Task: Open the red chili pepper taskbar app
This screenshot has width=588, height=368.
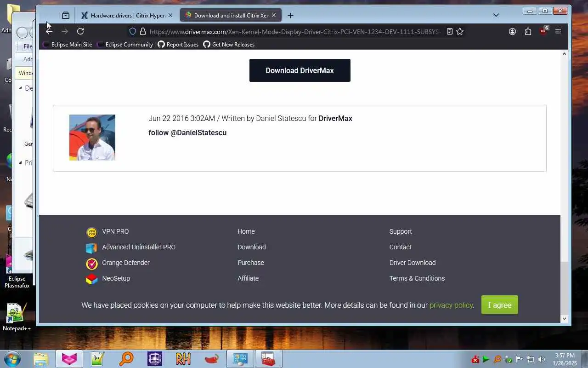Action: pyautogui.click(x=212, y=359)
